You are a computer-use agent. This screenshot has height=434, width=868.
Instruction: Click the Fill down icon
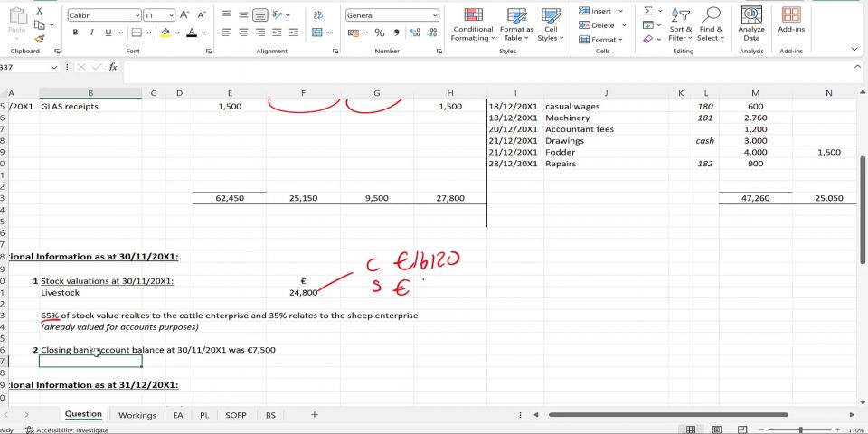[647, 25]
